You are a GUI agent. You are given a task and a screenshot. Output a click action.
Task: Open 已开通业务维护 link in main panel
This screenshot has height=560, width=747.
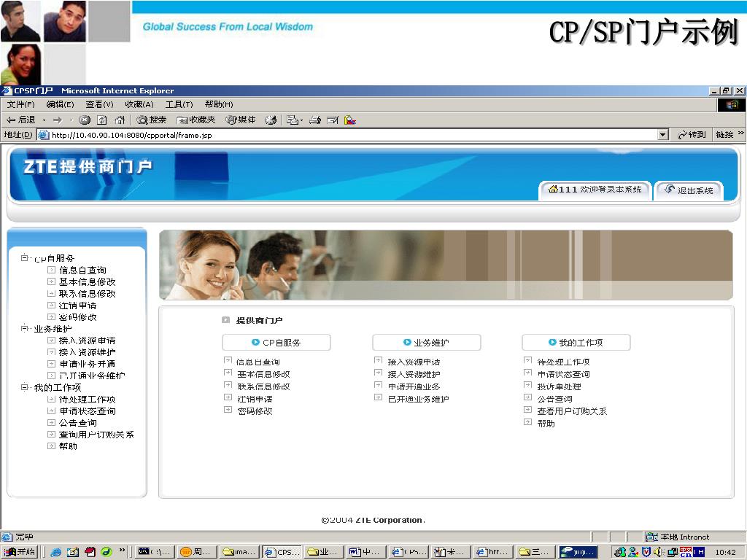(418, 399)
